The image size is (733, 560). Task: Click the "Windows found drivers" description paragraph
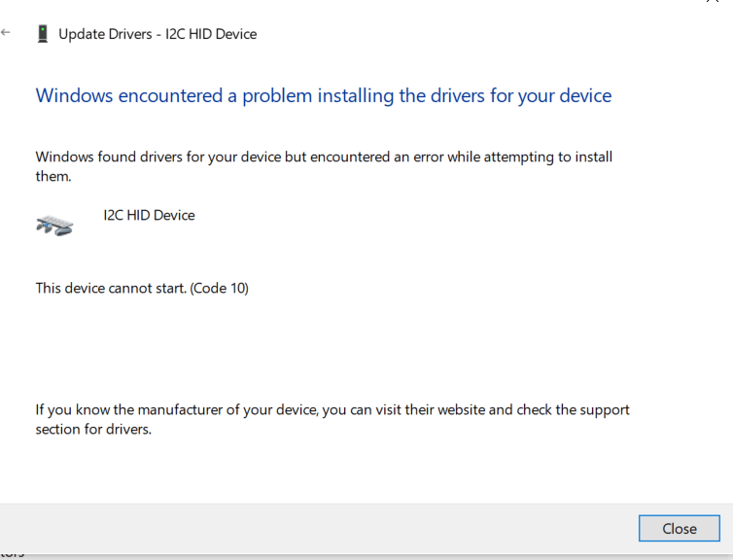click(x=324, y=157)
